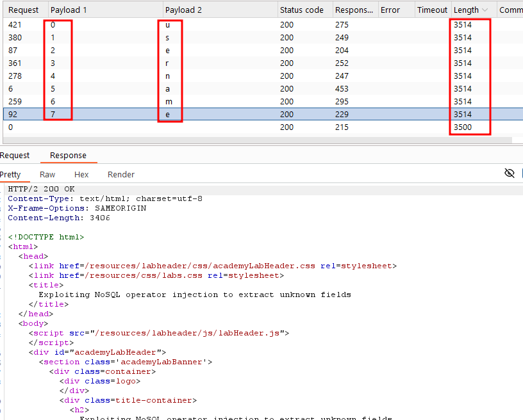Select request row 278

[x=263, y=76]
